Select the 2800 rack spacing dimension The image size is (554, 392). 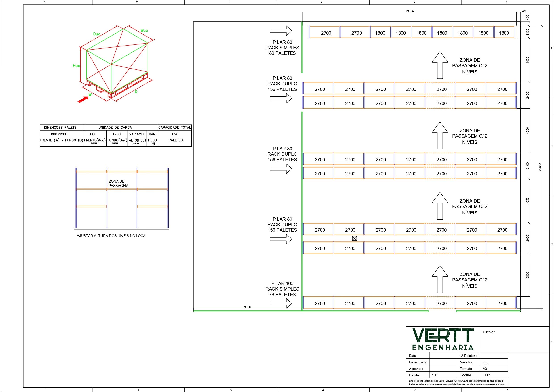[527, 238]
